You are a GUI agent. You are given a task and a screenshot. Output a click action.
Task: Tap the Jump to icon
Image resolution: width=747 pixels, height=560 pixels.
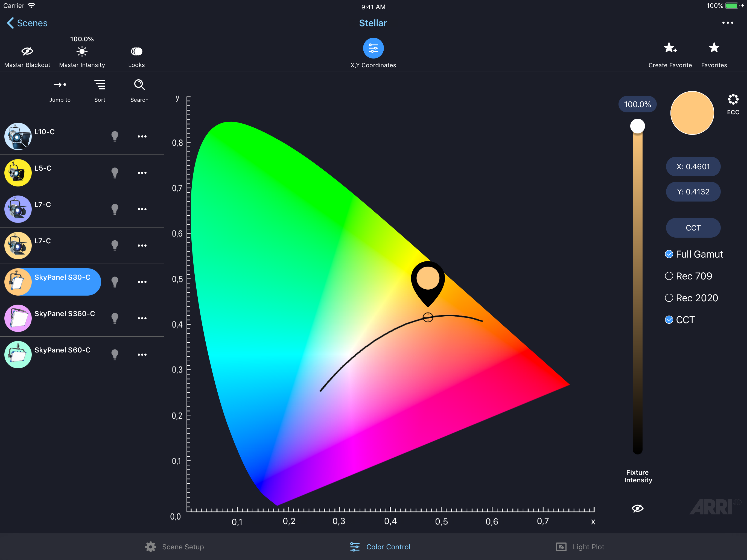(60, 85)
